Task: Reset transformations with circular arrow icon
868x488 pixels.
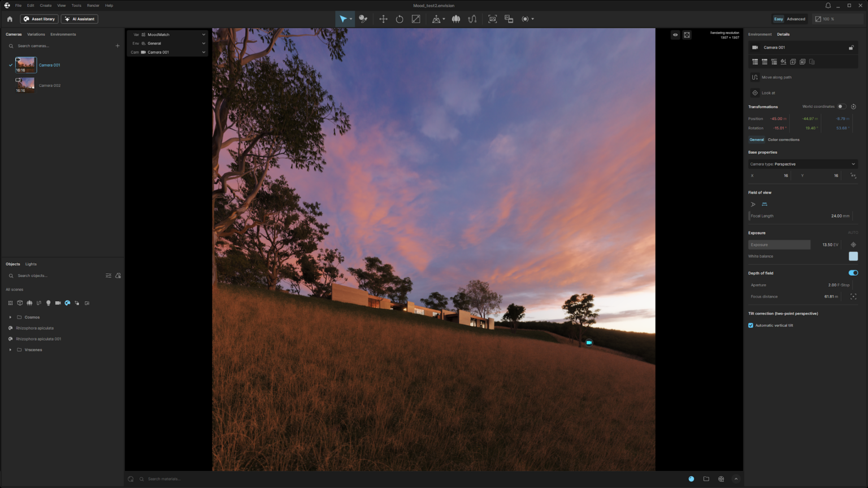Action: [x=853, y=107]
